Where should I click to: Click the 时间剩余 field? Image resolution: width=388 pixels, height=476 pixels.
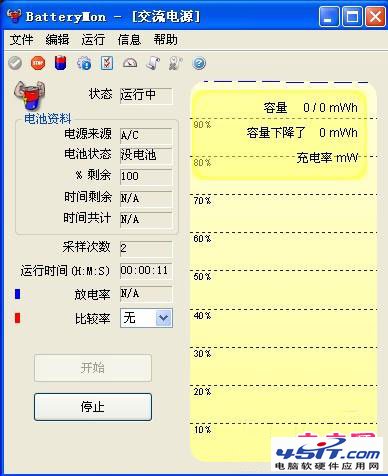[x=146, y=199]
